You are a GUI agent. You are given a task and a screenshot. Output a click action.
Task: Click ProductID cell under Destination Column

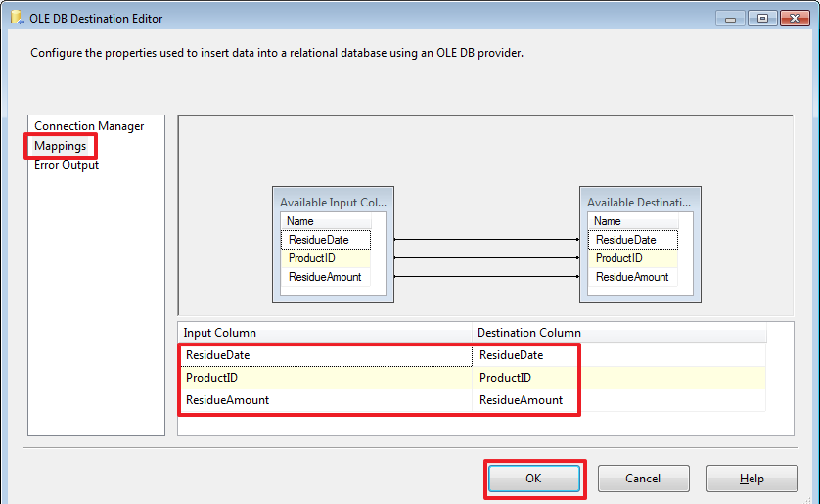coord(619,378)
